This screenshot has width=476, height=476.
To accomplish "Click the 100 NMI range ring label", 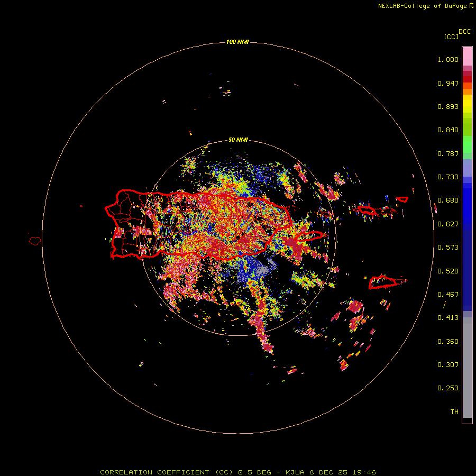I will pyautogui.click(x=237, y=42).
